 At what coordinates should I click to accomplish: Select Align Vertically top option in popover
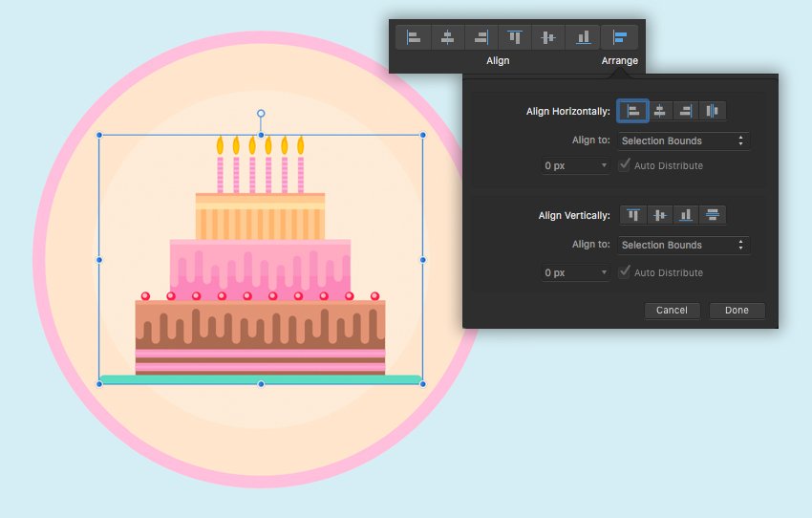click(x=632, y=215)
